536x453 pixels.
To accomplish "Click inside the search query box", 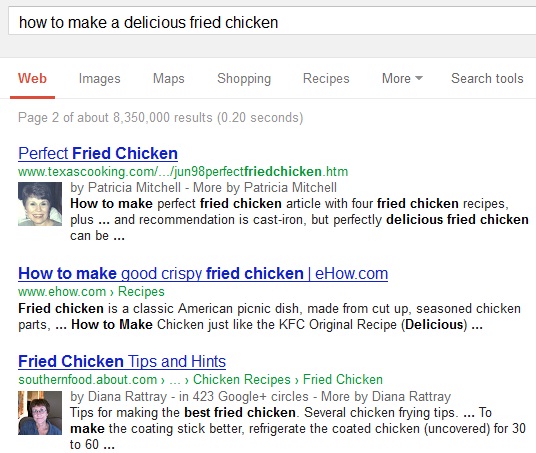I will [272, 22].
